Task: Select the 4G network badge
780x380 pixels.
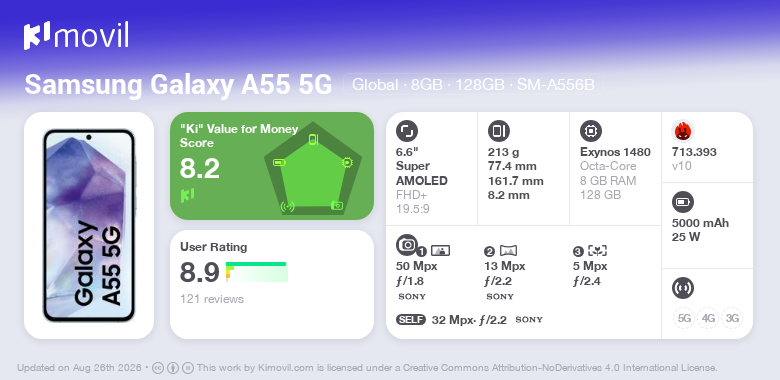Action: 708,318
